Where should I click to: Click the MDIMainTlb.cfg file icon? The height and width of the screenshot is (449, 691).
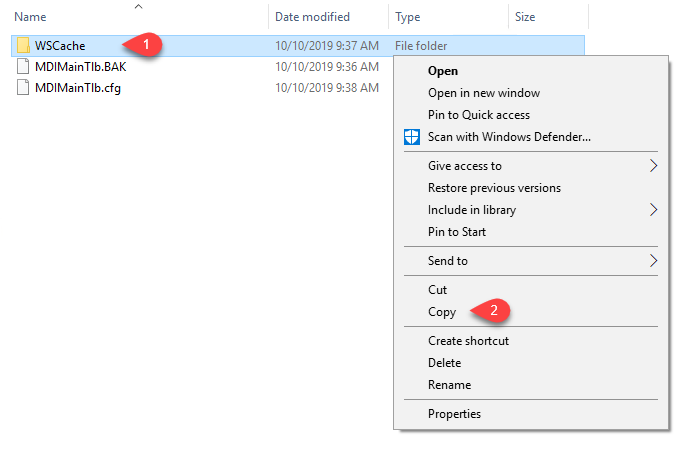[x=23, y=87]
